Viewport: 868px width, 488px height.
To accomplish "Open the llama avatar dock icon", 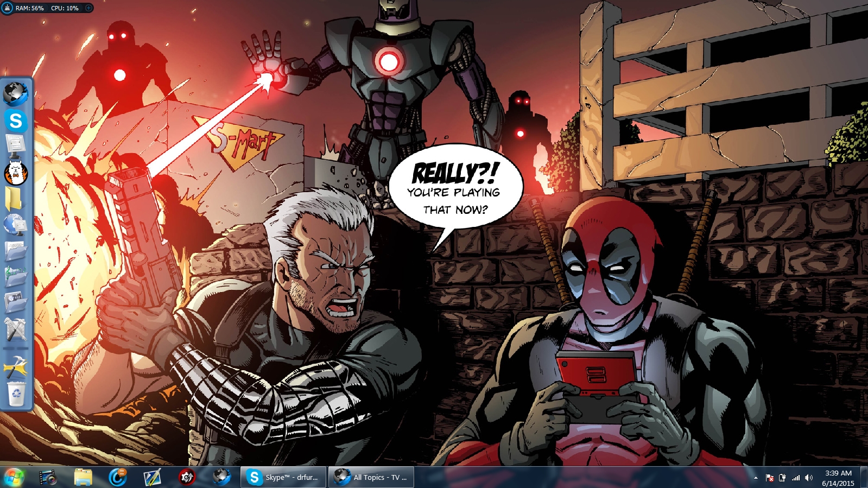I will point(16,173).
